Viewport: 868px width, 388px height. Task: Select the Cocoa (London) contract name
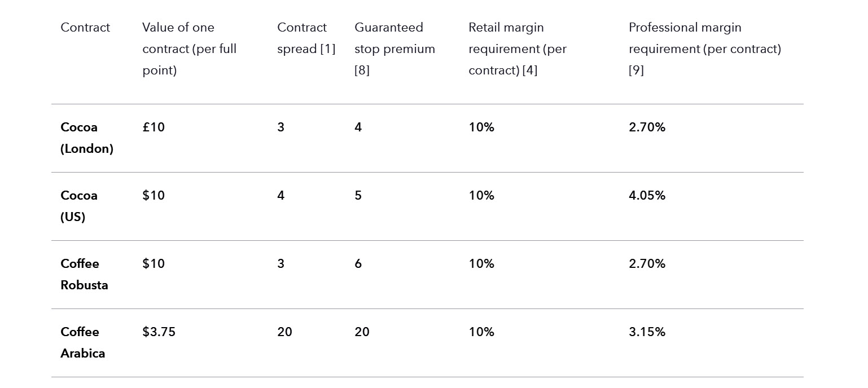(x=86, y=138)
